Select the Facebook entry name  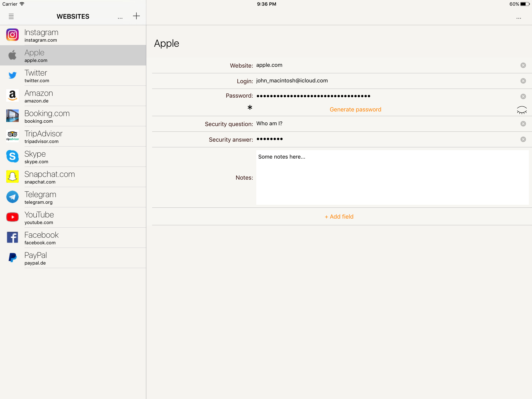[42, 235]
